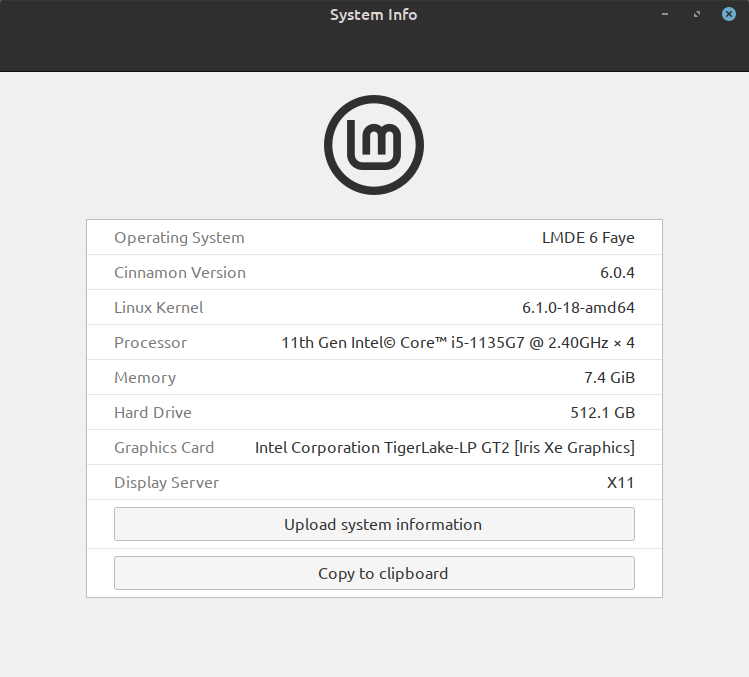The height and width of the screenshot is (677, 749).
Task: Copy system info to clipboard
Action: [374, 573]
